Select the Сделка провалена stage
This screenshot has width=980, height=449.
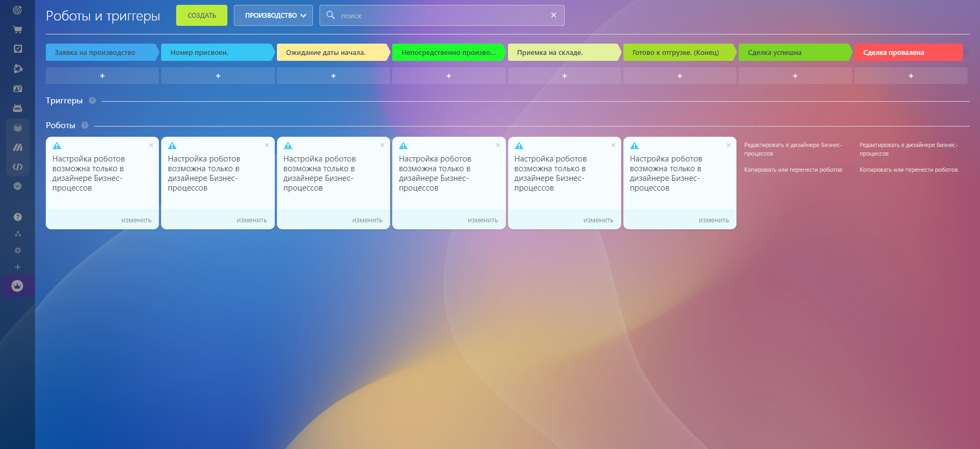(907, 53)
